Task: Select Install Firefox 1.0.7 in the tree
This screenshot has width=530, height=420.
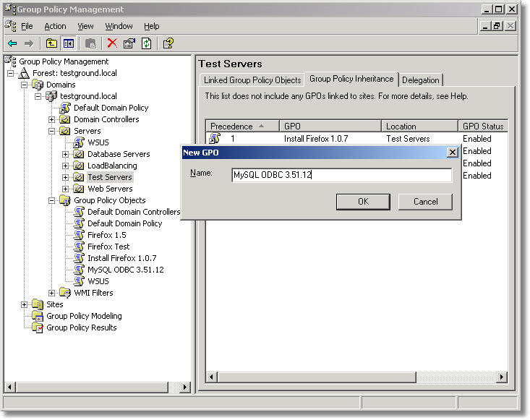Action: tap(122, 258)
